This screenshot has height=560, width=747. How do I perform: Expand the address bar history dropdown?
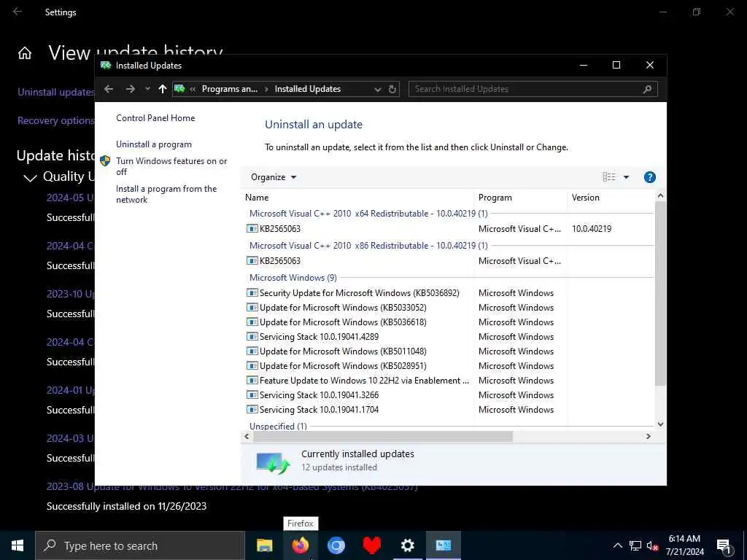378,89
